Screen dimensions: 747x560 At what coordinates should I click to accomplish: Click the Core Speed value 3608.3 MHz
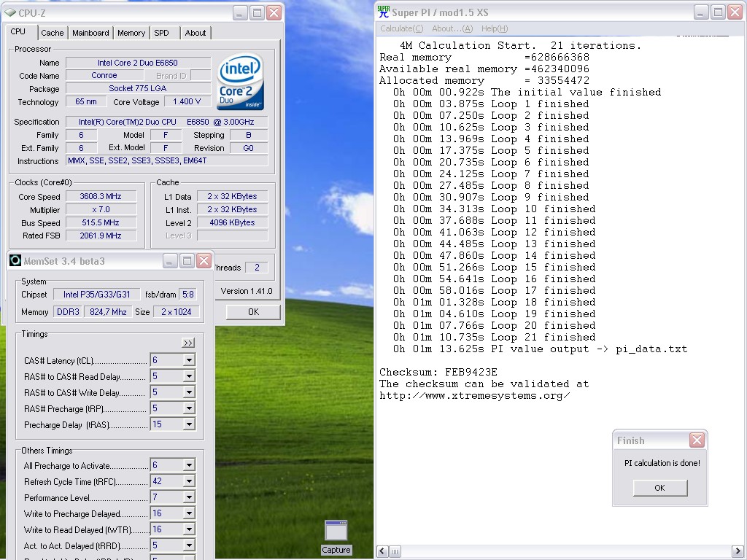coord(101,196)
